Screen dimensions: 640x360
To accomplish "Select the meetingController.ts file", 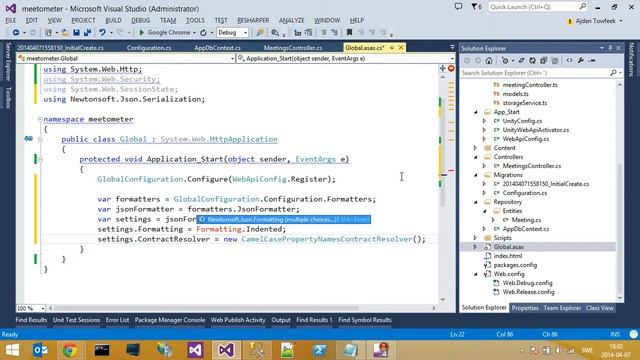I will coord(530,85).
